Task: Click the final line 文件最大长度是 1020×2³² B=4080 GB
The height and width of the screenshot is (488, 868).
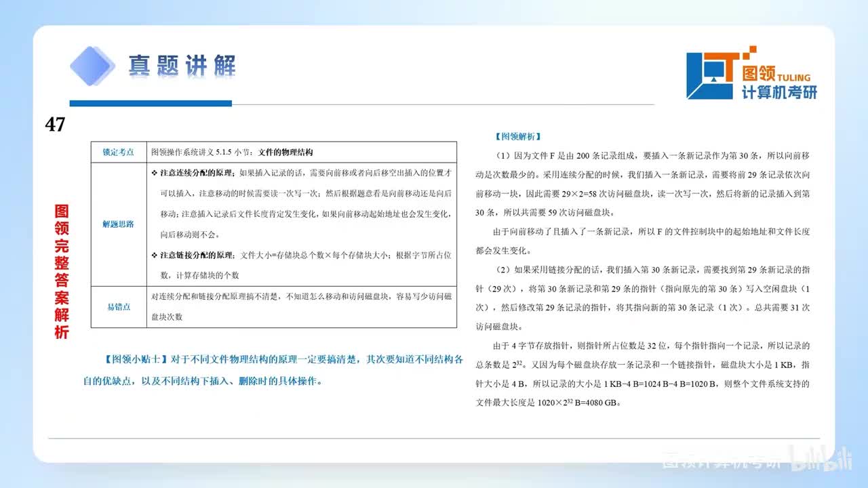Action: tap(549, 403)
